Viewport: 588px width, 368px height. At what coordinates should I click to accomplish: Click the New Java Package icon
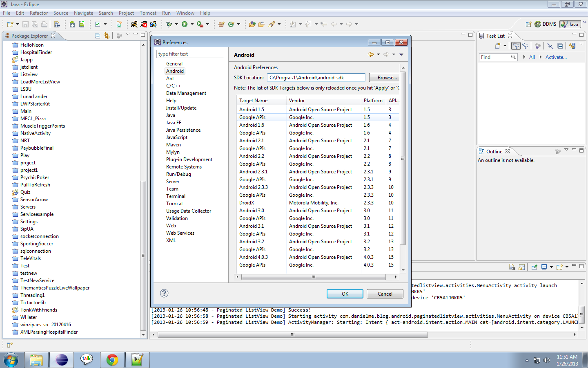tap(221, 24)
